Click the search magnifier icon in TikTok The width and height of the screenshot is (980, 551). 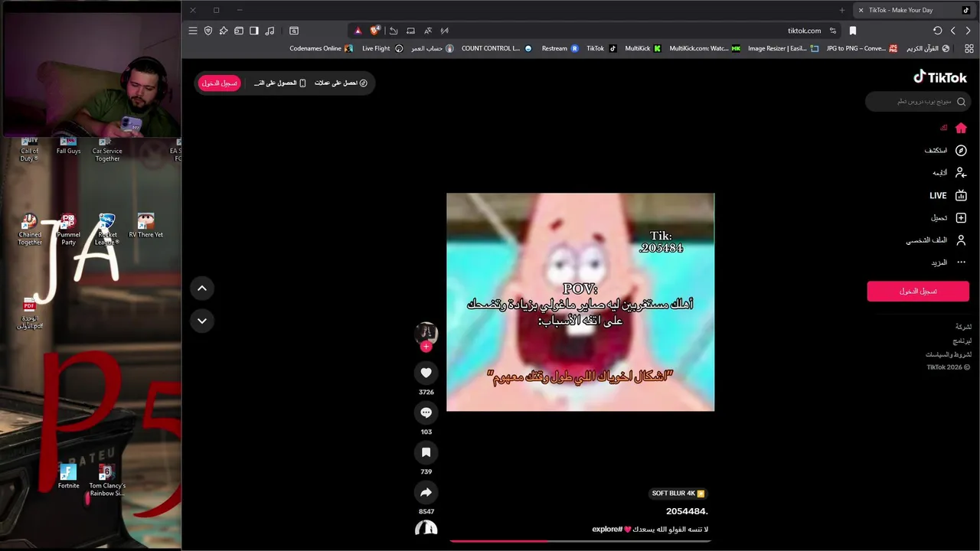click(x=962, y=102)
